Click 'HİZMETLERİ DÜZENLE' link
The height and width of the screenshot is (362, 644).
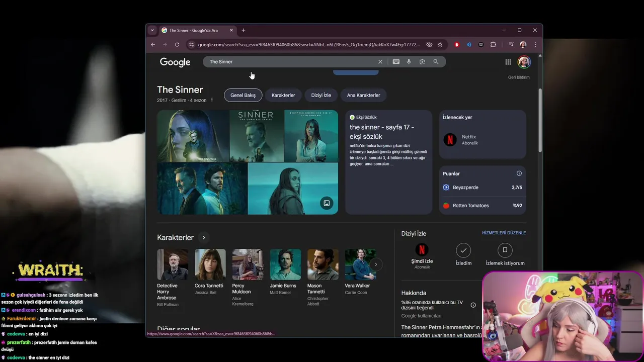coord(504,233)
